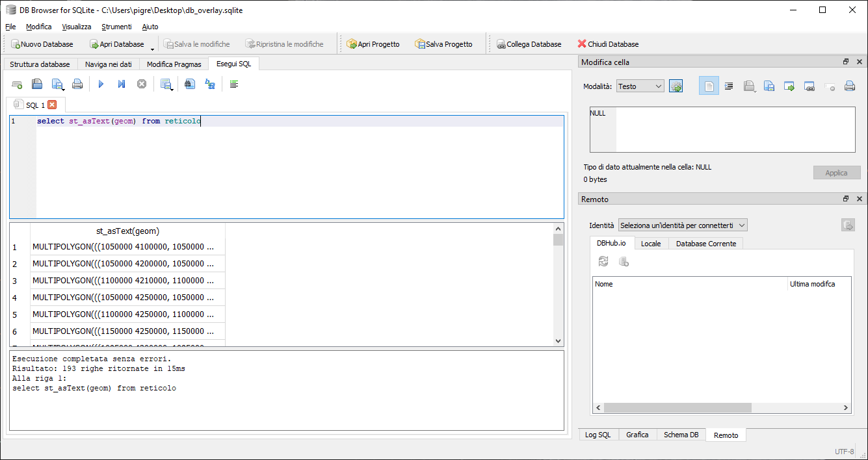
Task: Open the Apri Database recent files arrow
Action: 152,47
